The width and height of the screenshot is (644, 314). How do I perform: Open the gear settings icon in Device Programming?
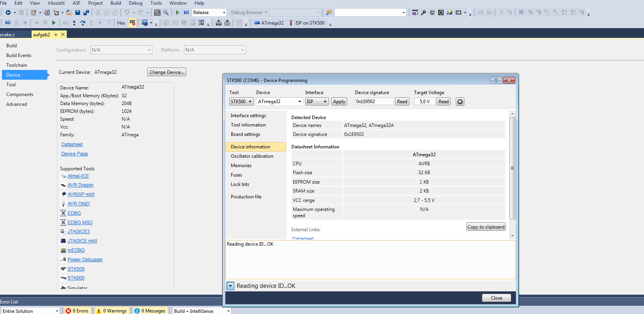[460, 102]
